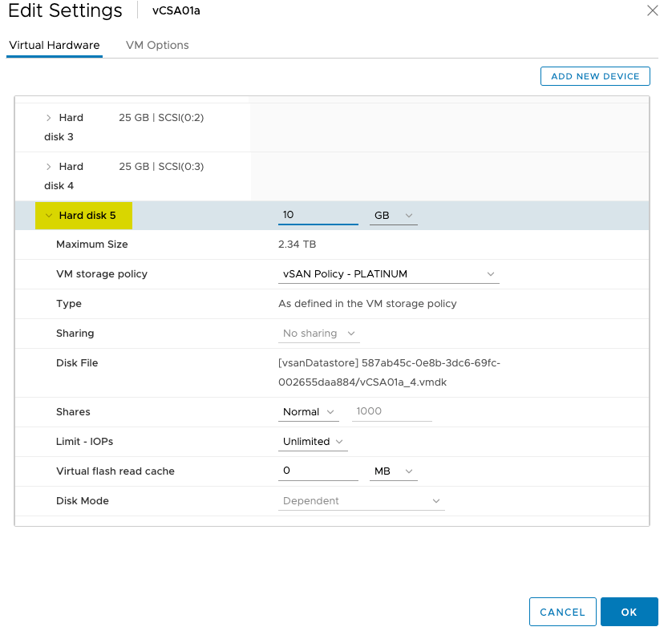Switch to the VM Options tab
Viewport: 672px width, 639px height.
[x=157, y=45]
